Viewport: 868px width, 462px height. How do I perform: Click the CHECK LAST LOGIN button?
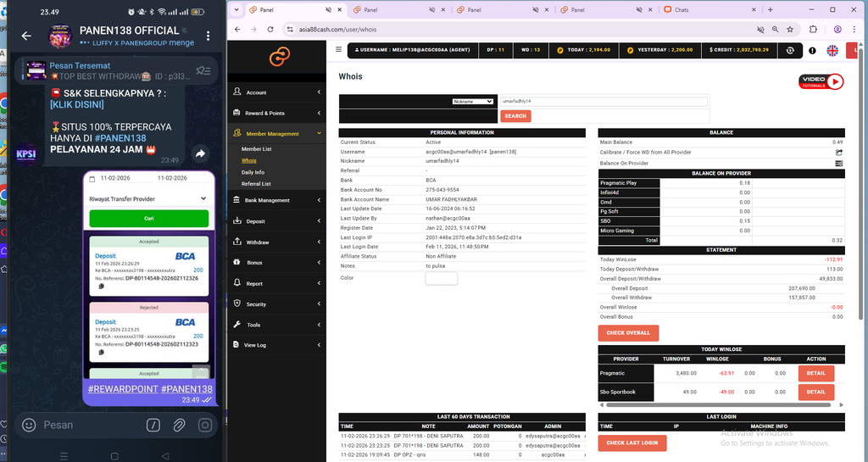click(632, 443)
